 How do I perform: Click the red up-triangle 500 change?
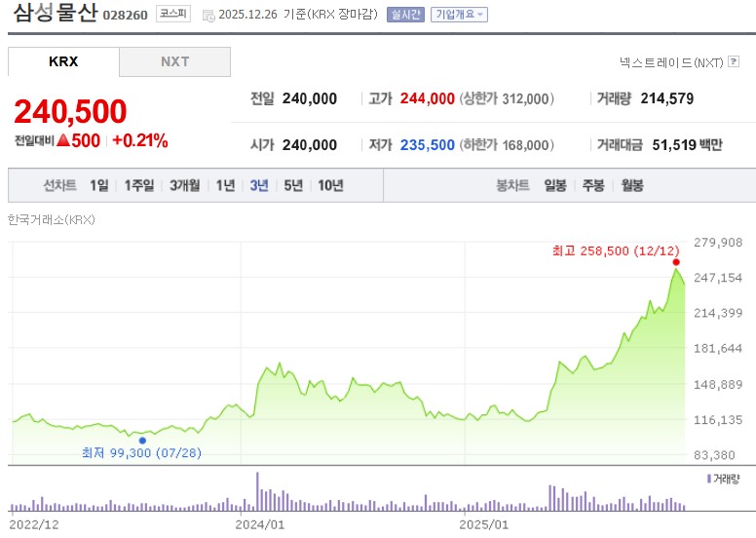coord(78,140)
